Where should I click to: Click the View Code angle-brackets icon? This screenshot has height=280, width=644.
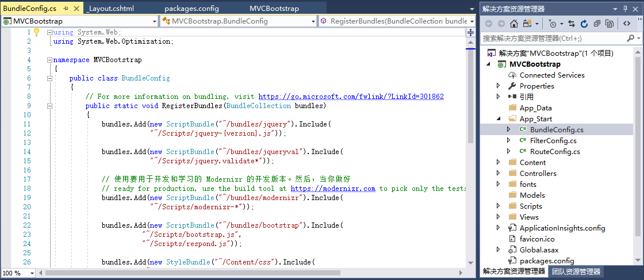627,24
